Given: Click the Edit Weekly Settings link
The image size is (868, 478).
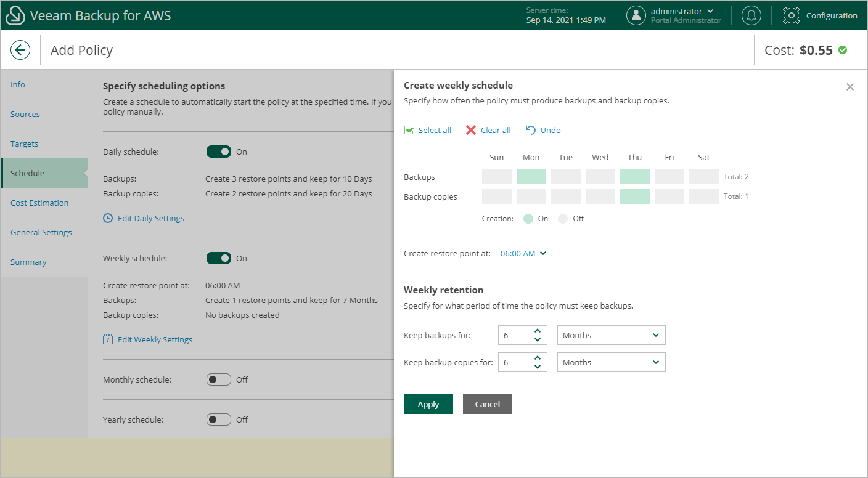Looking at the screenshot, I should point(155,339).
